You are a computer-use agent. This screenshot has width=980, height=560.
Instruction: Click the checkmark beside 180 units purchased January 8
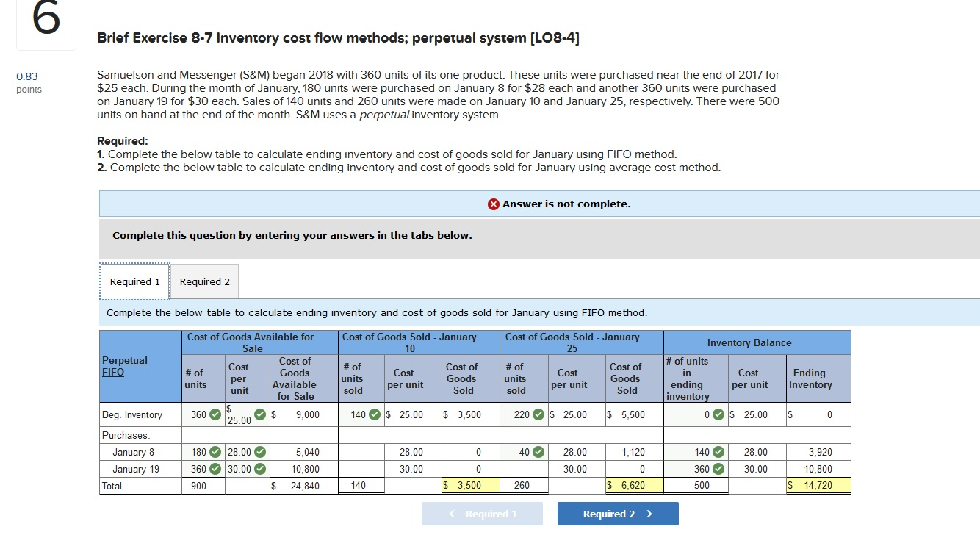(215, 451)
